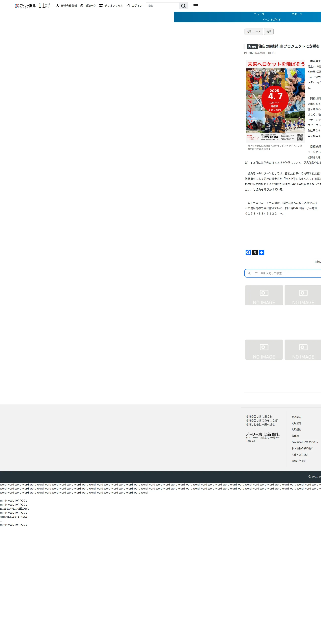The image size is (321, 644).
Task: Open the 利用規約 footer link
Action: pos(296,430)
